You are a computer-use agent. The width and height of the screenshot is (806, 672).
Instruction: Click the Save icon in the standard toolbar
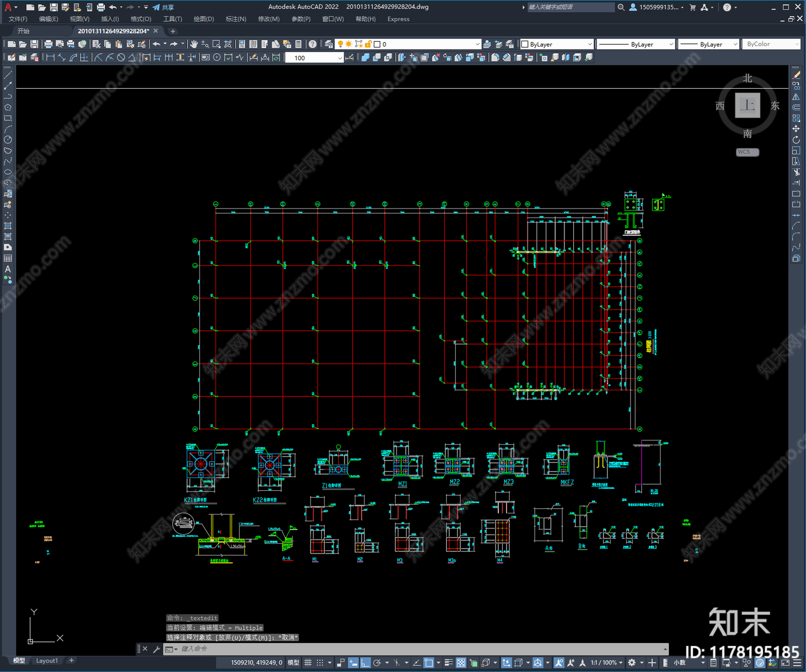(34, 44)
